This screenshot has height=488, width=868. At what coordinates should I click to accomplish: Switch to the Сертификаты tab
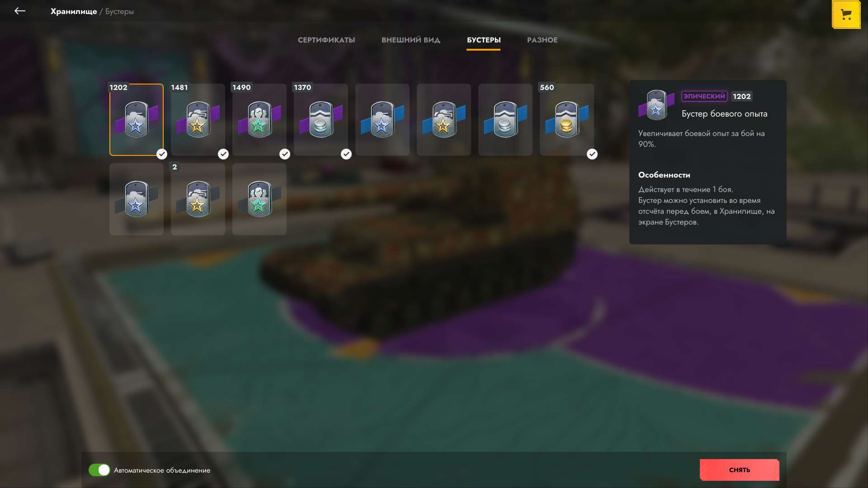click(x=326, y=40)
